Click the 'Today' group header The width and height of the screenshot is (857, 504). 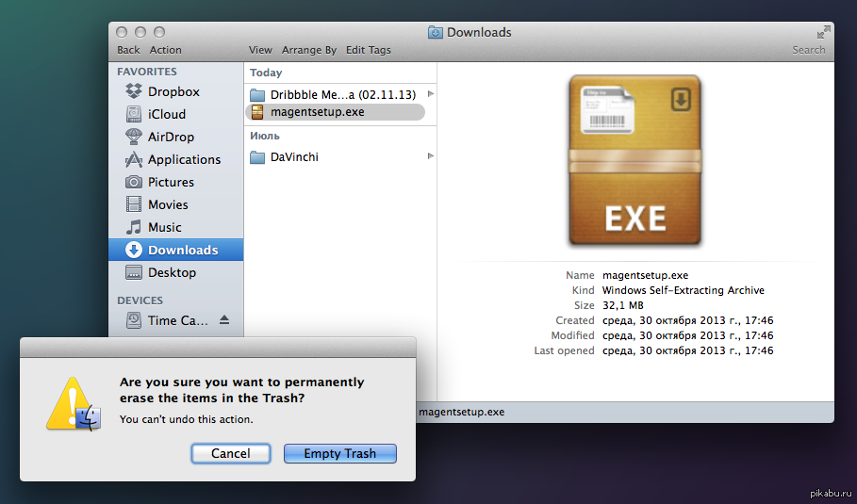coord(266,73)
